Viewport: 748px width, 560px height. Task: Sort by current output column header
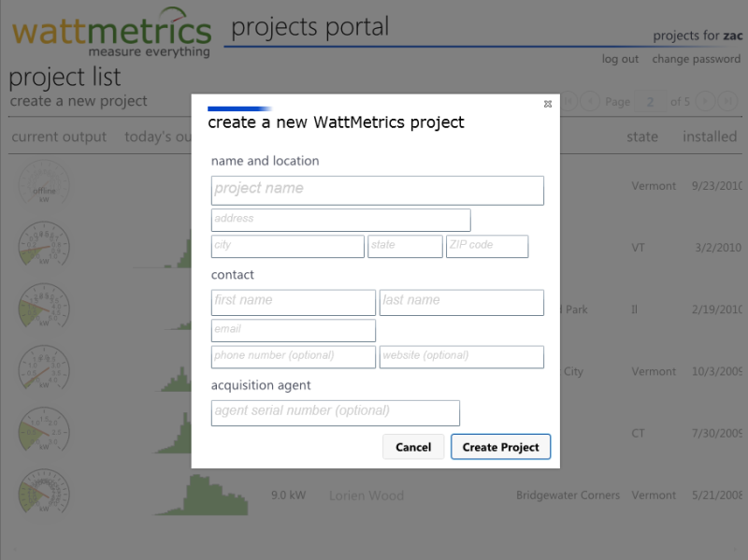click(x=59, y=136)
